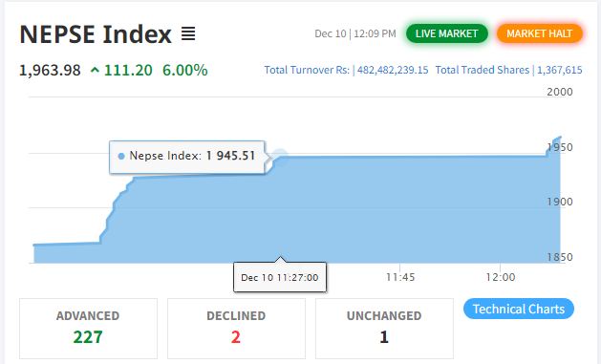The image size is (601, 364).
Task: Click the 11:45 time axis label
Action: coord(400,277)
